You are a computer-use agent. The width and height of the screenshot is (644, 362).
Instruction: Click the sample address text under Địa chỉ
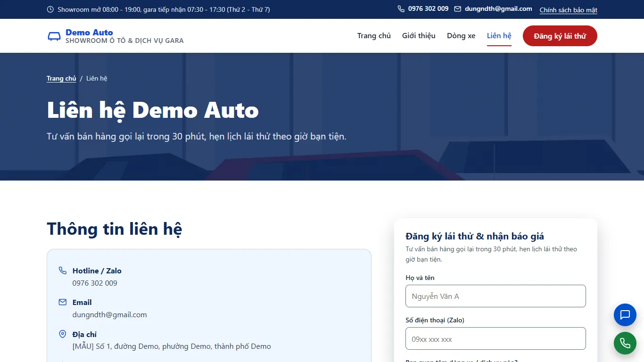(172, 346)
